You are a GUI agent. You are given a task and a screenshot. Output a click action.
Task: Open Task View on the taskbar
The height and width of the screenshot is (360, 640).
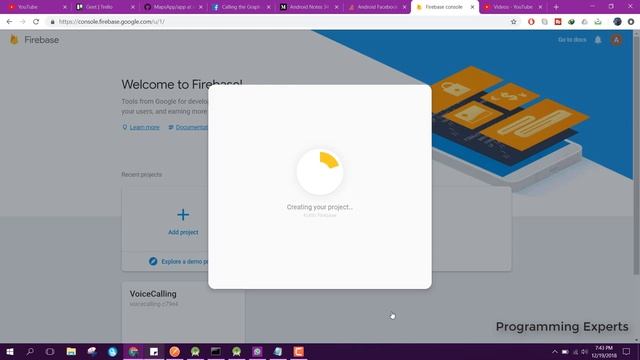[50, 351]
